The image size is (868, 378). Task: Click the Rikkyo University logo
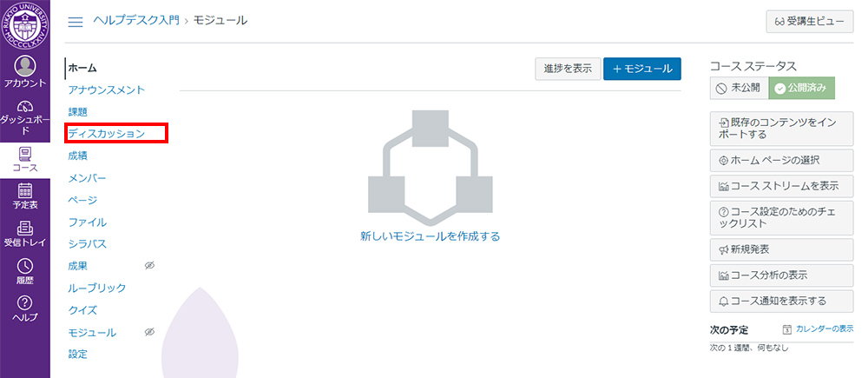pyautogui.click(x=25, y=24)
